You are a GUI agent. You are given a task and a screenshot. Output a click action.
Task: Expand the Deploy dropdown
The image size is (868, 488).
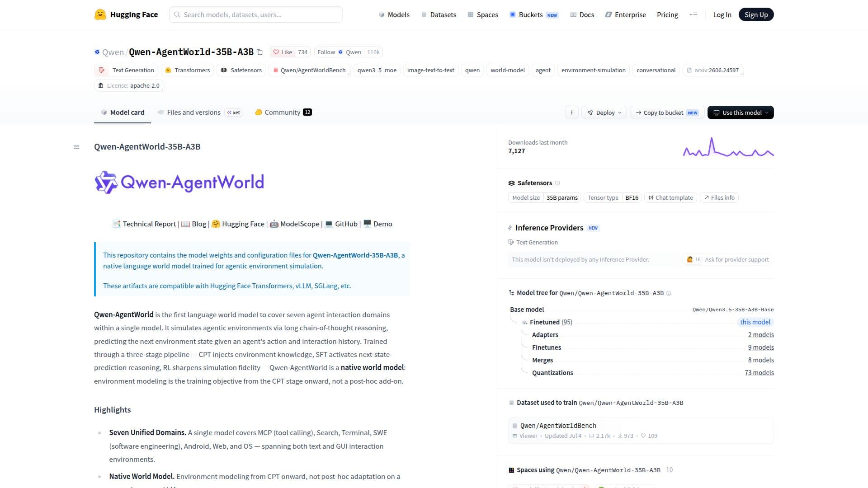pyautogui.click(x=604, y=113)
